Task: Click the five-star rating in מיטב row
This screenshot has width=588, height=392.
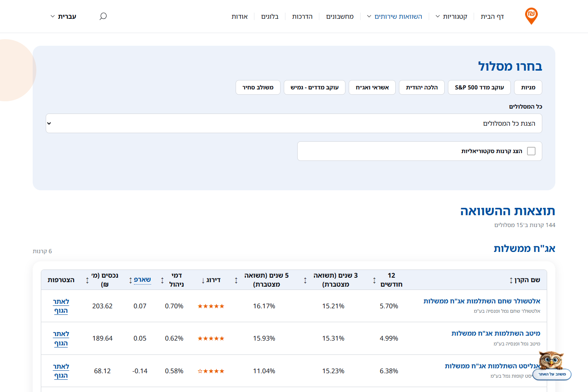Action: pyautogui.click(x=211, y=338)
